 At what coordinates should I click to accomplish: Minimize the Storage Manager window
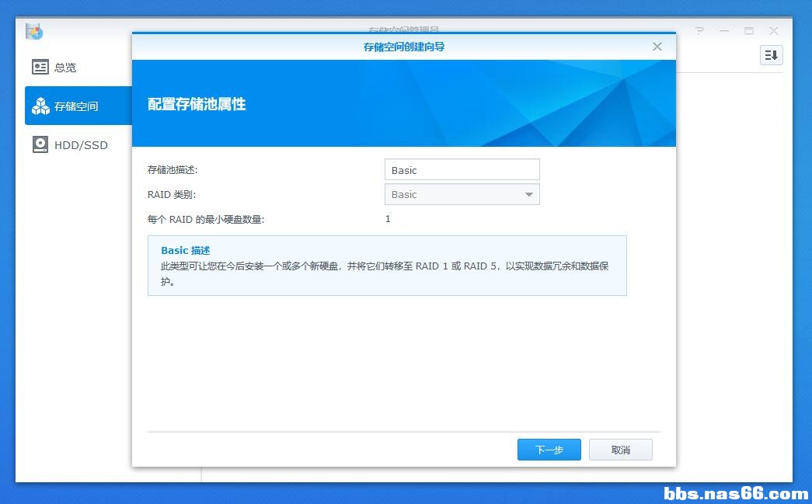[x=724, y=31]
